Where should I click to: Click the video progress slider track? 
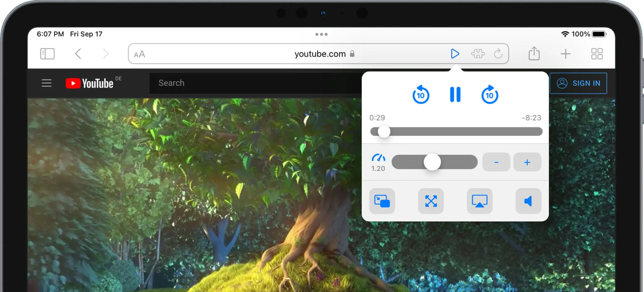coord(456,132)
